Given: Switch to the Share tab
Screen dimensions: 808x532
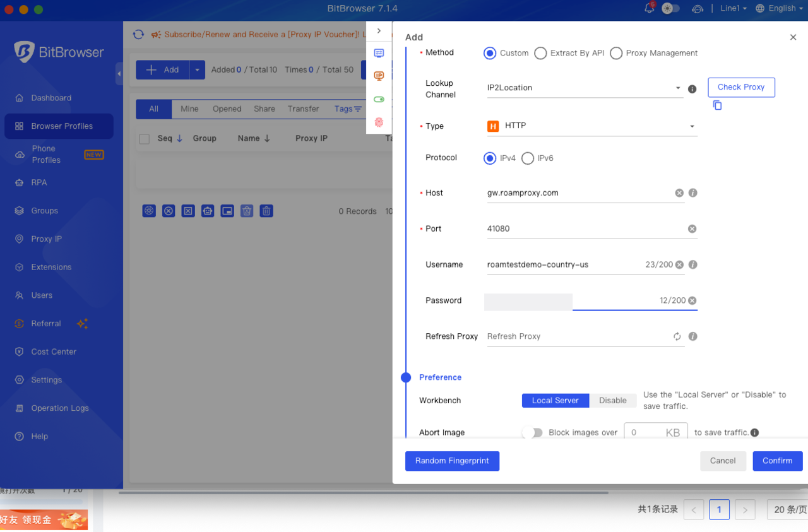Looking at the screenshot, I should pyautogui.click(x=264, y=109).
